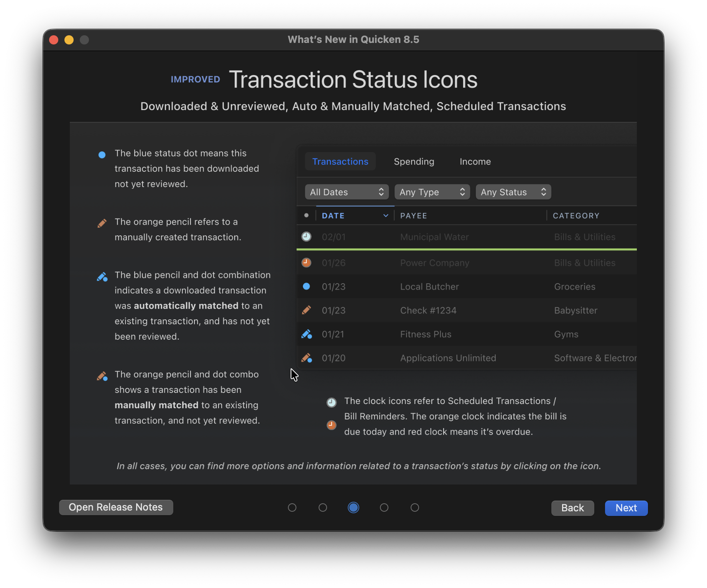Screen dimensions: 707x588
Task: Switch to the Transactions tab
Action: (340, 161)
